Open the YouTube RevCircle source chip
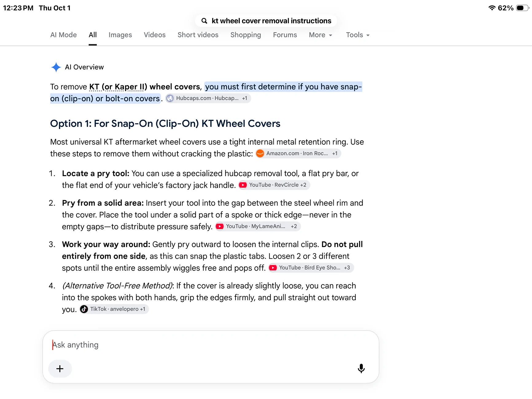Image resolution: width=532 pixels, height=399 pixels. pyautogui.click(x=274, y=185)
